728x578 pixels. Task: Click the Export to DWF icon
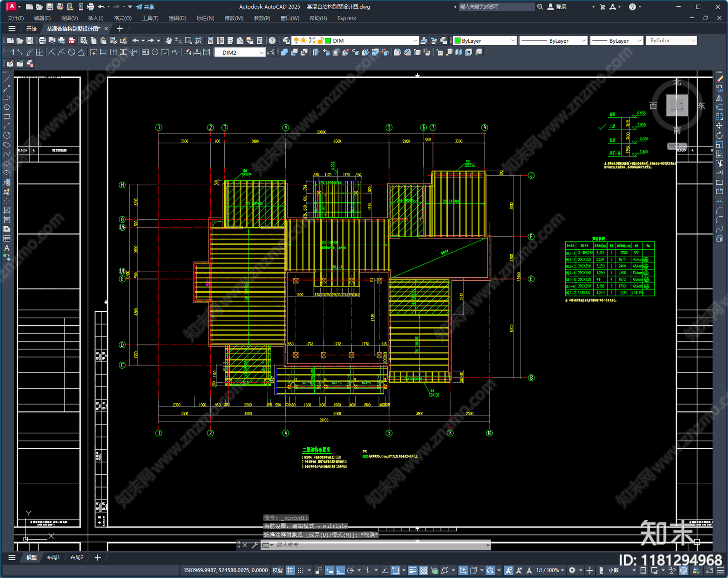[x=71, y=41]
